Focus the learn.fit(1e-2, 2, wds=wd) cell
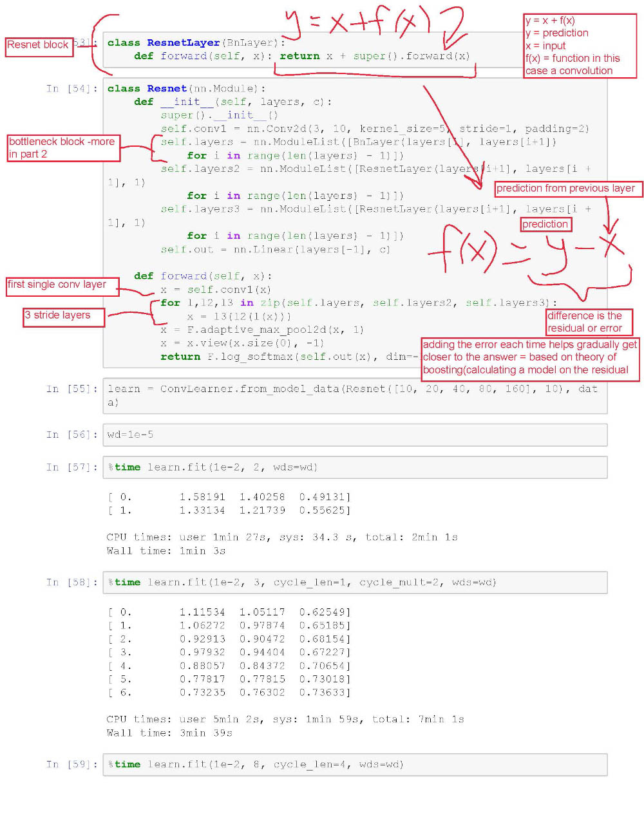Screen dimensions: 644x833 [355, 467]
